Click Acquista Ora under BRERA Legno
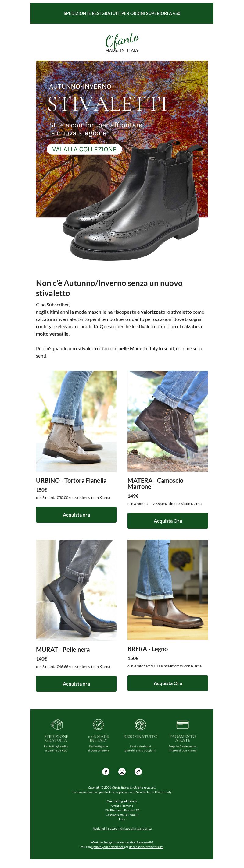244x868 pixels. pyautogui.click(x=168, y=683)
